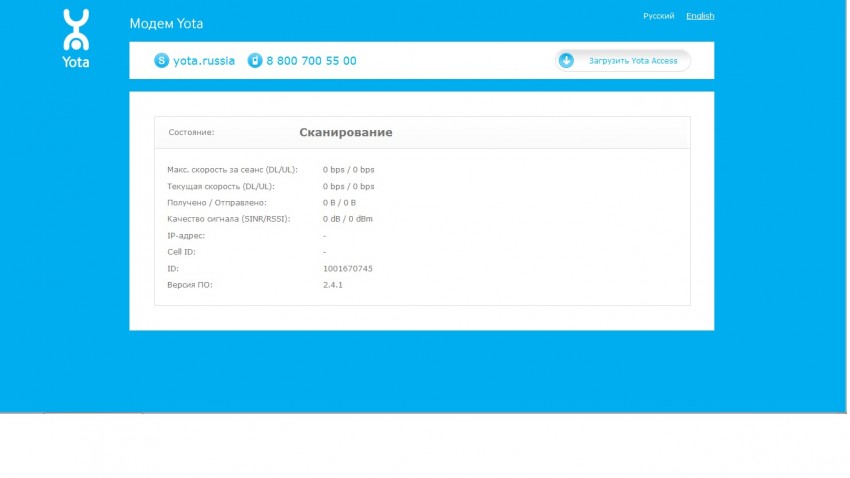Click the Cell ID label
The width and height of the screenshot is (850, 478).
[x=181, y=252]
